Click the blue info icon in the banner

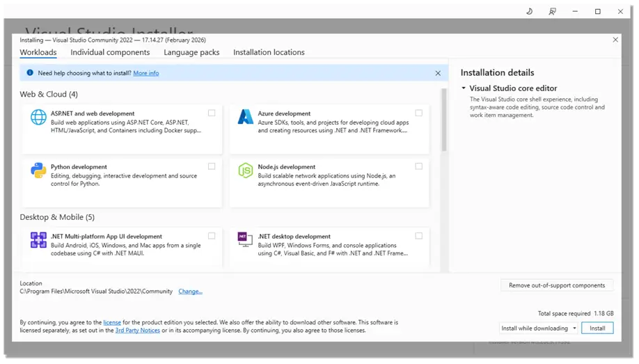pyautogui.click(x=30, y=72)
